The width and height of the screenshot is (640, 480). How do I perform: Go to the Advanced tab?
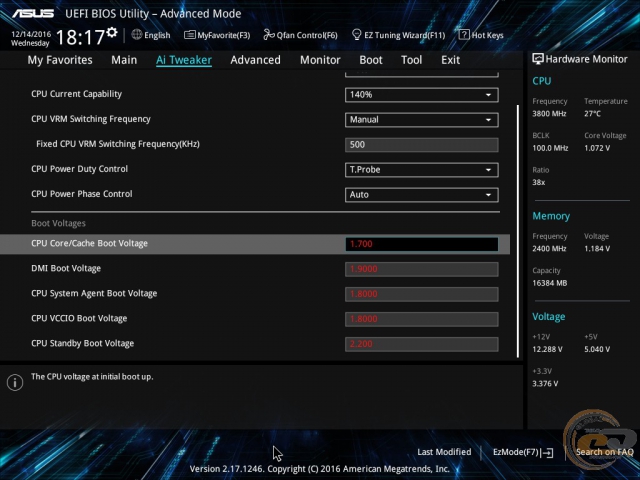pos(256,60)
